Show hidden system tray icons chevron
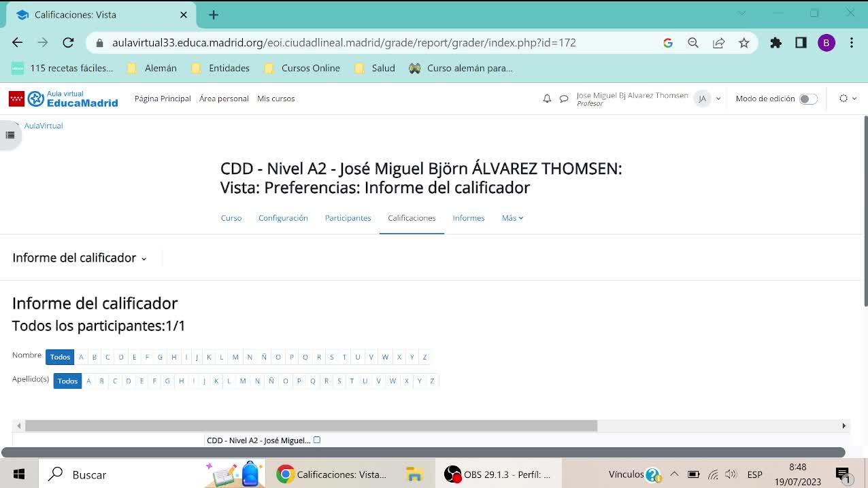 pos(674,474)
